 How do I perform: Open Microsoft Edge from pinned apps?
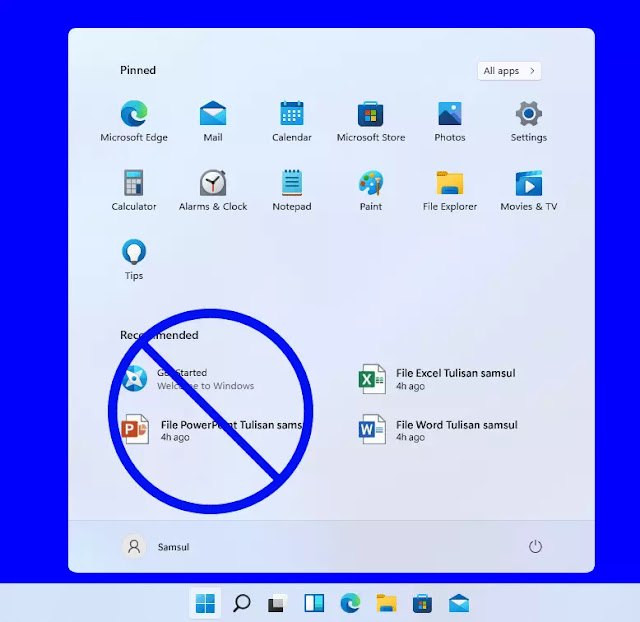134,121
